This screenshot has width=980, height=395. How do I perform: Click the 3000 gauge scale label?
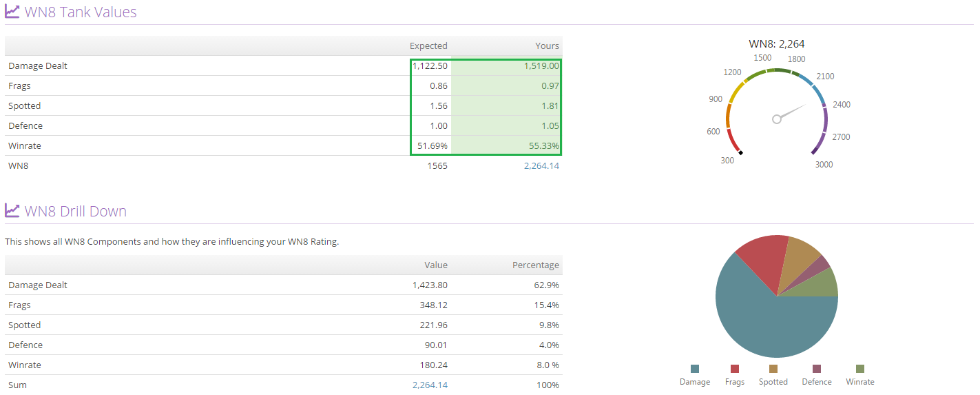(x=824, y=164)
